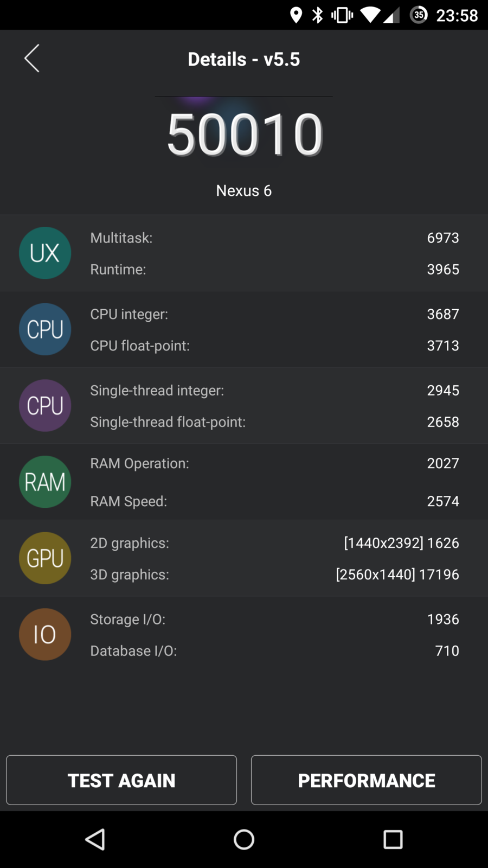Tap the blue CPU category icon

[x=45, y=329]
